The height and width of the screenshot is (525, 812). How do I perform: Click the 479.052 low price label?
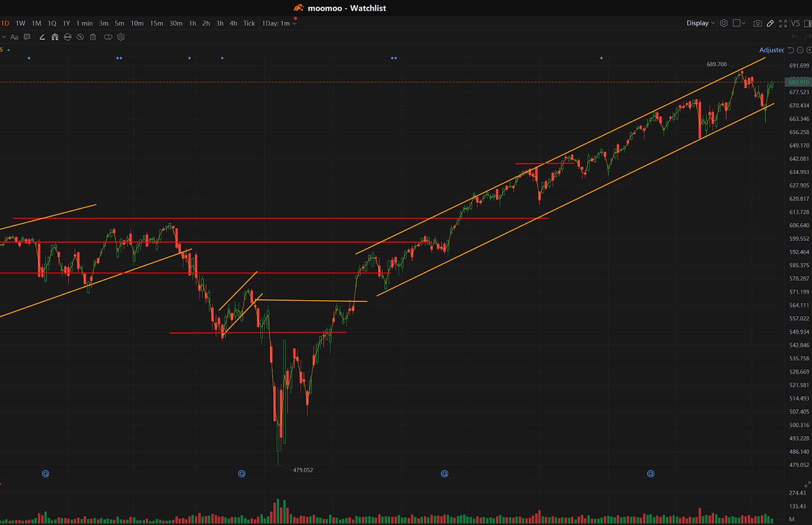pyautogui.click(x=303, y=470)
